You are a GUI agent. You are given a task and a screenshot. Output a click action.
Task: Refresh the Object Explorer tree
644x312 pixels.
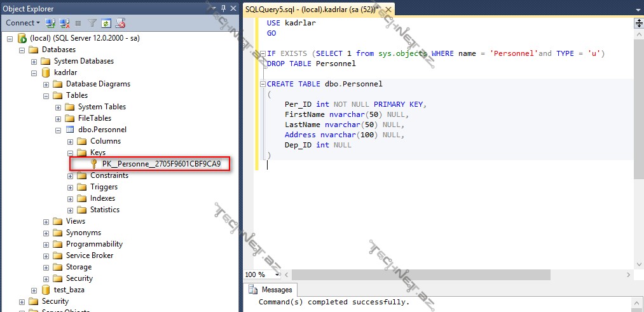point(106,23)
